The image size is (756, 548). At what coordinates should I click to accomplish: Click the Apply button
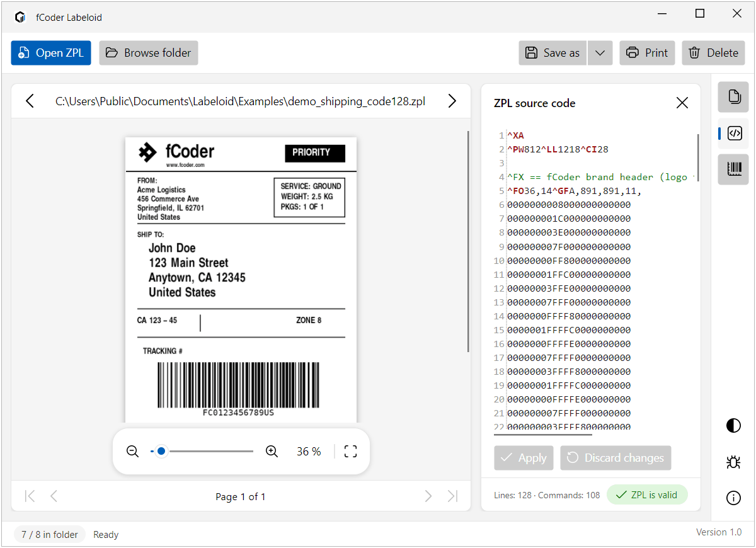point(524,458)
